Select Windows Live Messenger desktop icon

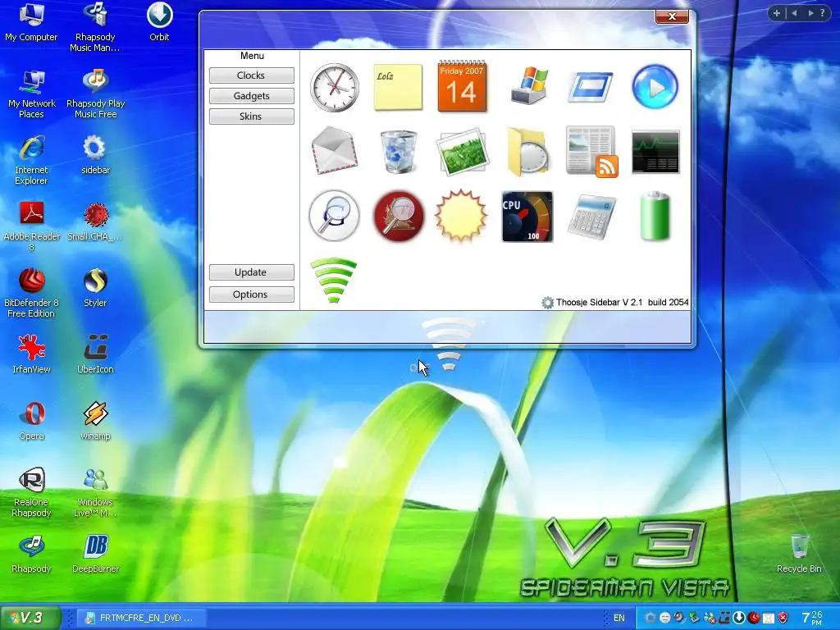tap(95, 493)
